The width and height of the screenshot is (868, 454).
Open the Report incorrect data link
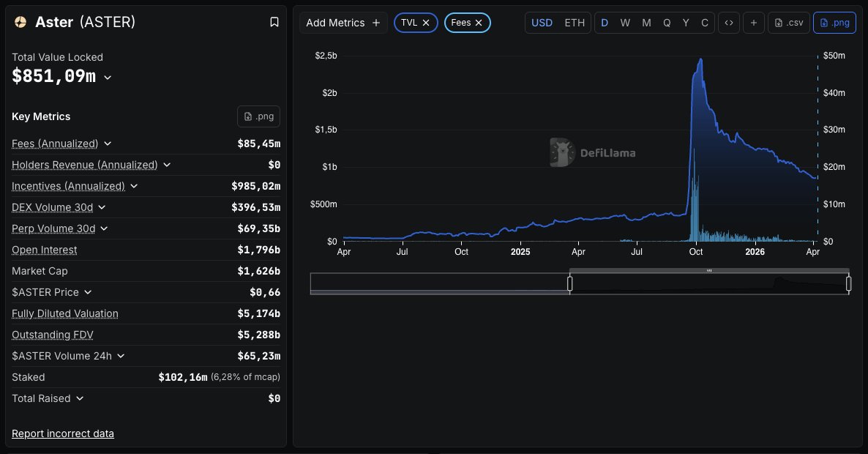coord(63,433)
